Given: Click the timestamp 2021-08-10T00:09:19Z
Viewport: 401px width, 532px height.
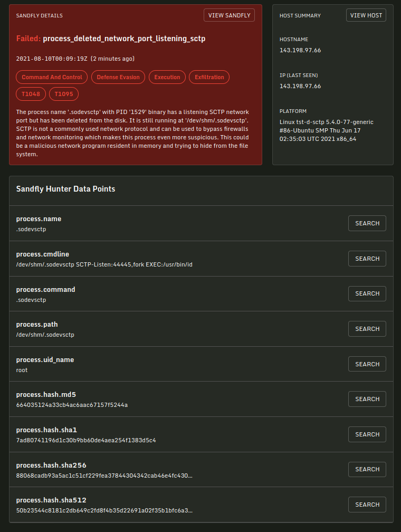Looking at the screenshot, I should (52, 59).
